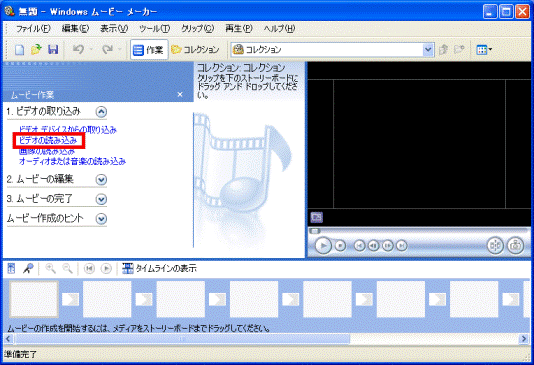
Task: Open the 表示(V) menu
Action: [x=114, y=29]
